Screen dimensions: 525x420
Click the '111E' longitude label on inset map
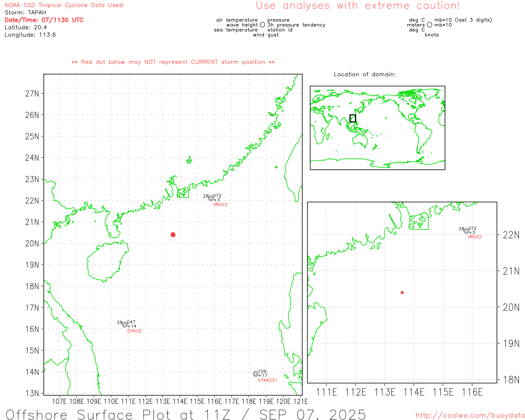(x=326, y=392)
